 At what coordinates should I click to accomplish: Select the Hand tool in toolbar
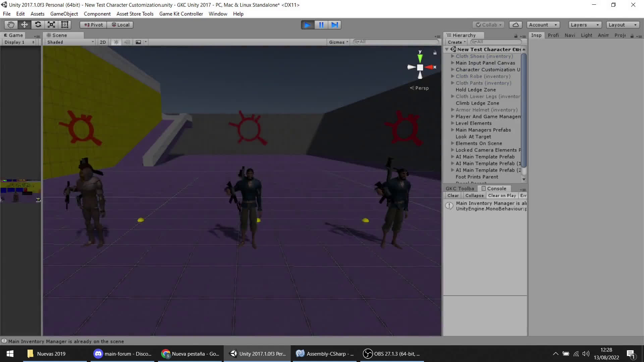[x=11, y=25]
